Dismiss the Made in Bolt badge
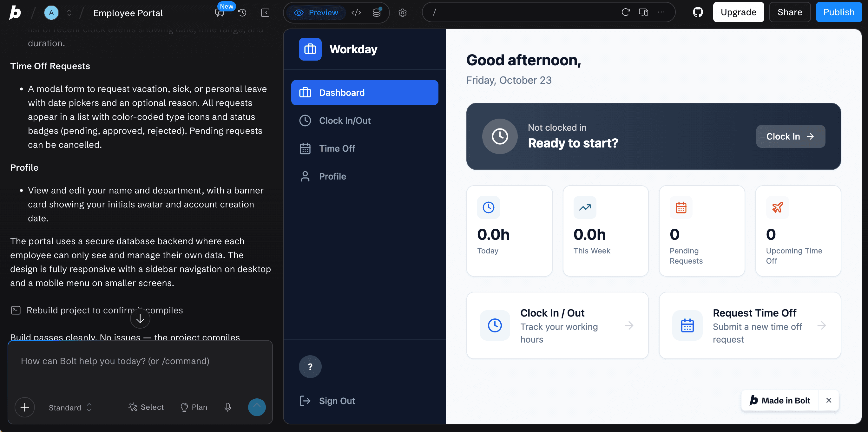 click(x=829, y=401)
